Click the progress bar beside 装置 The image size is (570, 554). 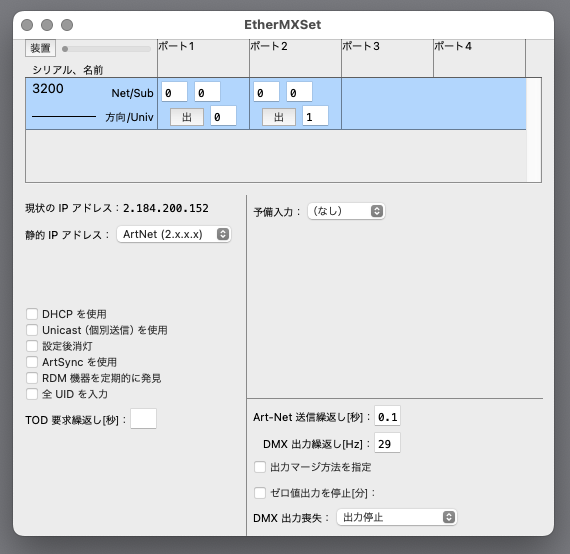pos(106,49)
